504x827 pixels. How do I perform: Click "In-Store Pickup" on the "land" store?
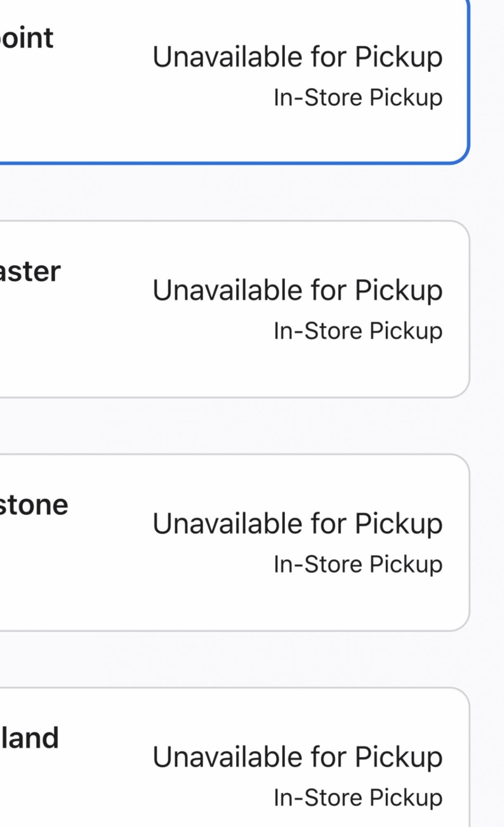pos(358,798)
